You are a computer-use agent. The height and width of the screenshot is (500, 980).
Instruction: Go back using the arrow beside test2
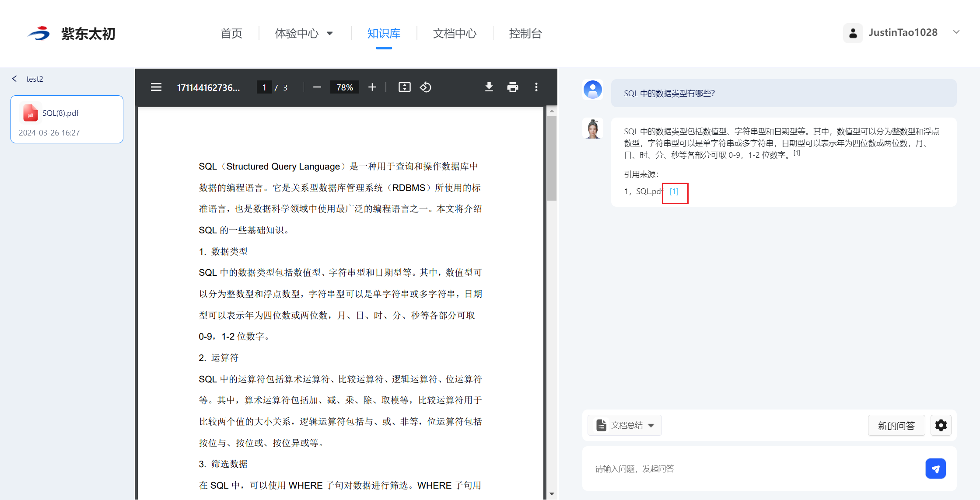pos(14,79)
